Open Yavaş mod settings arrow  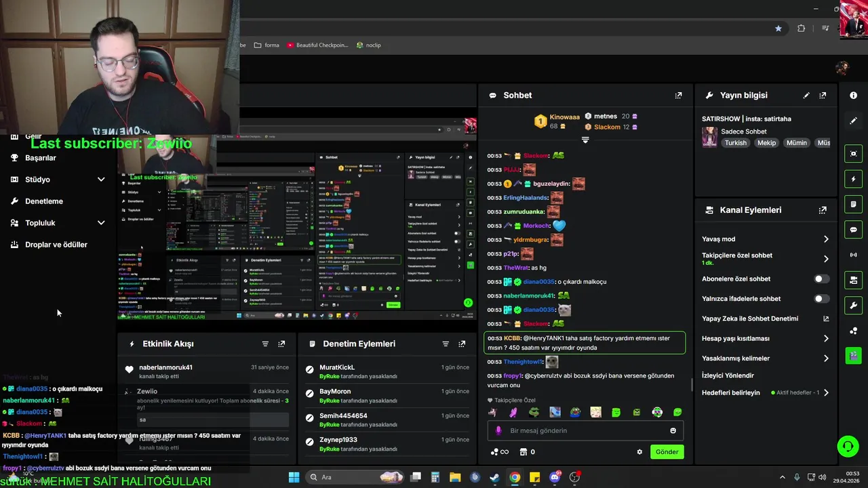pyautogui.click(x=826, y=239)
